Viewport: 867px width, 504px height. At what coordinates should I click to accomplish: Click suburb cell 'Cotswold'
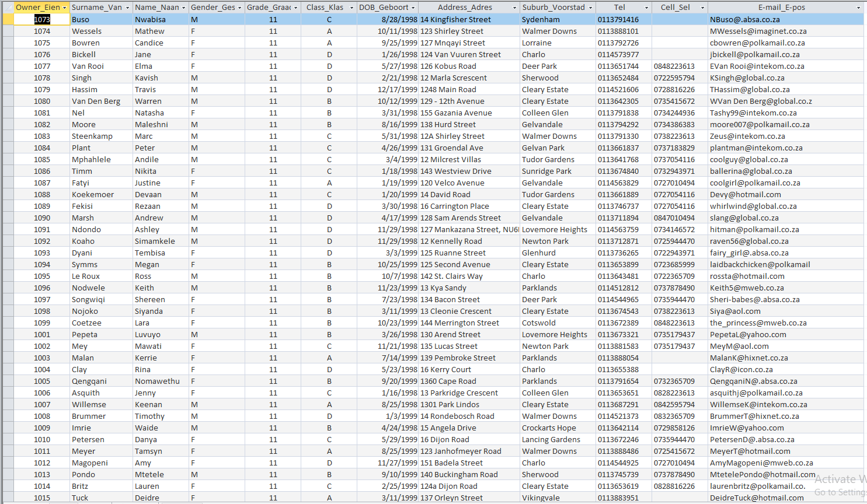[557, 323]
